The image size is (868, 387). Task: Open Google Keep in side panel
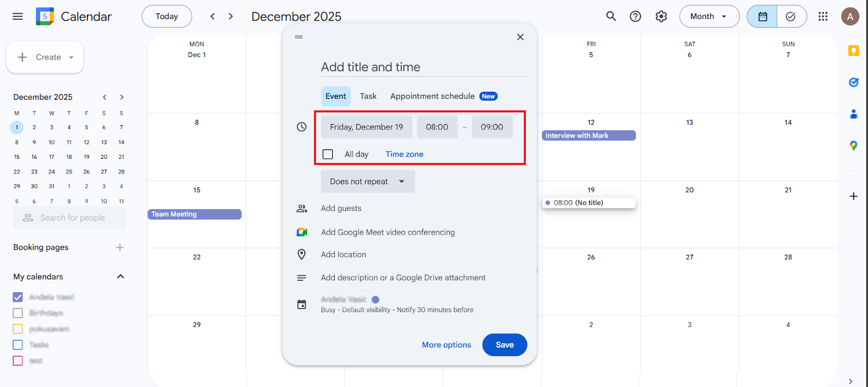point(853,51)
